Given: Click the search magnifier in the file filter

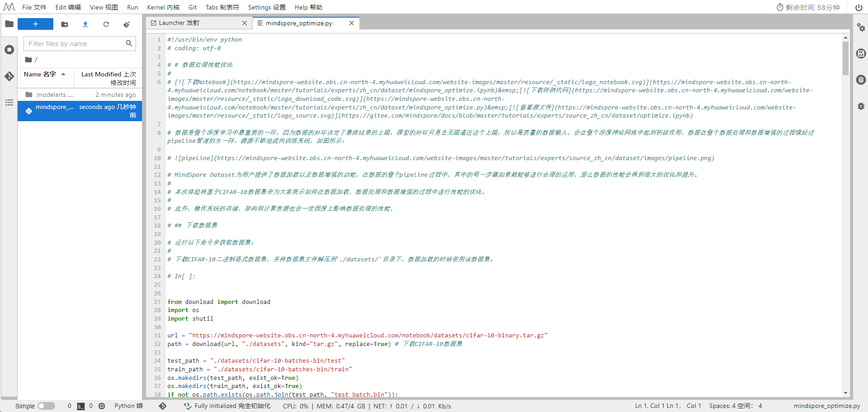Looking at the screenshot, I should click(x=129, y=43).
